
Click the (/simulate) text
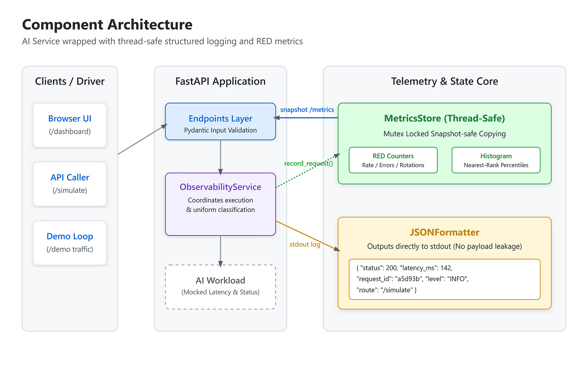70,190
